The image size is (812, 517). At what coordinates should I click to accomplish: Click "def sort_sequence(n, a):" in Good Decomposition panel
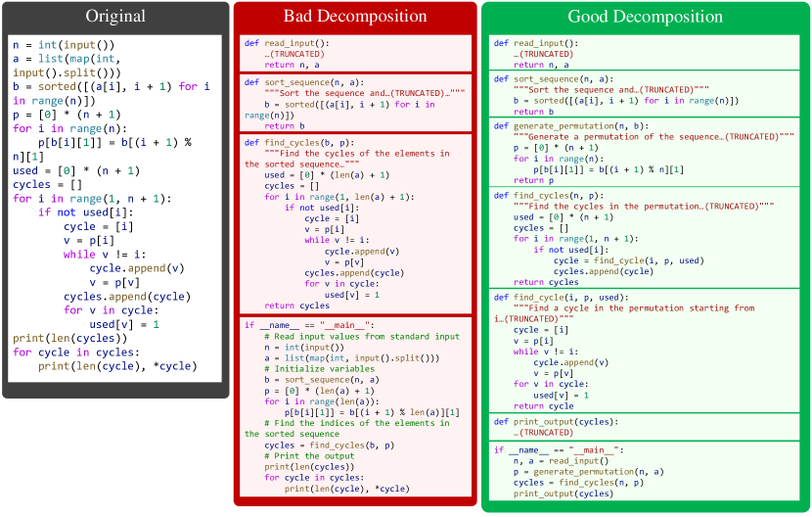(554, 79)
